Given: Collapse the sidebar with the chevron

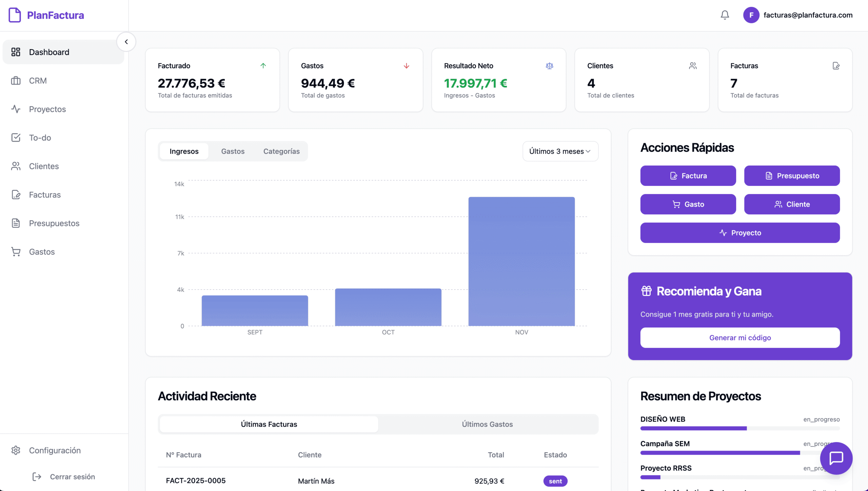Looking at the screenshot, I should pyautogui.click(x=126, y=41).
